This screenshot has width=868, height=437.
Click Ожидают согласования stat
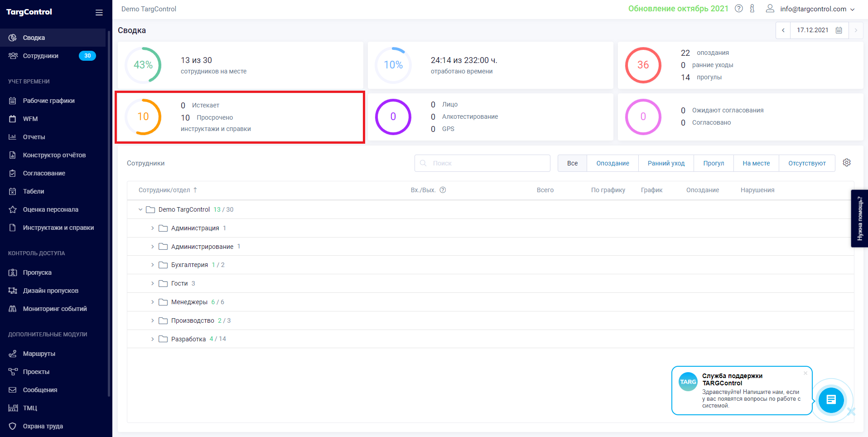pos(722,110)
